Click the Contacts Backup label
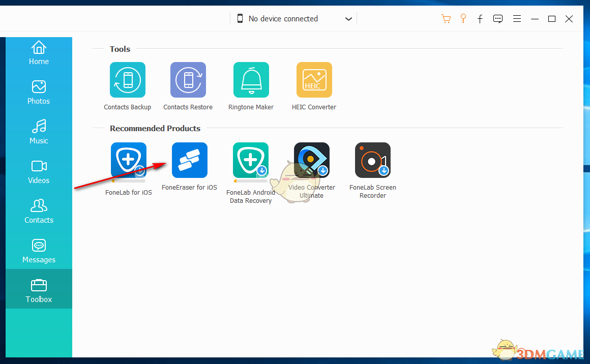 (x=128, y=107)
